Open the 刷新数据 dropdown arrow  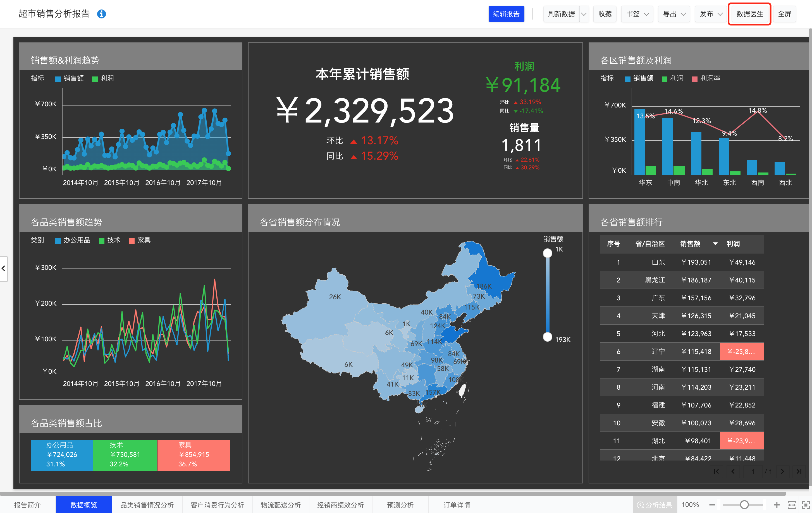(584, 14)
